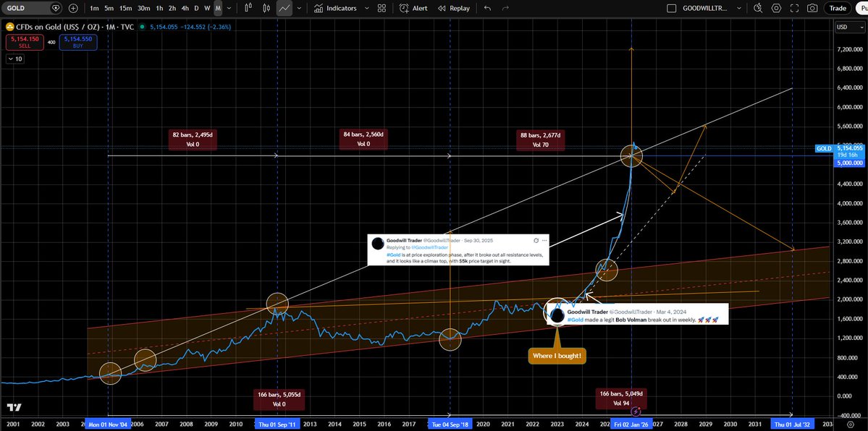Click the 'Mon 01 Nov '04' date marker
The image size is (868, 431).
pos(109,424)
